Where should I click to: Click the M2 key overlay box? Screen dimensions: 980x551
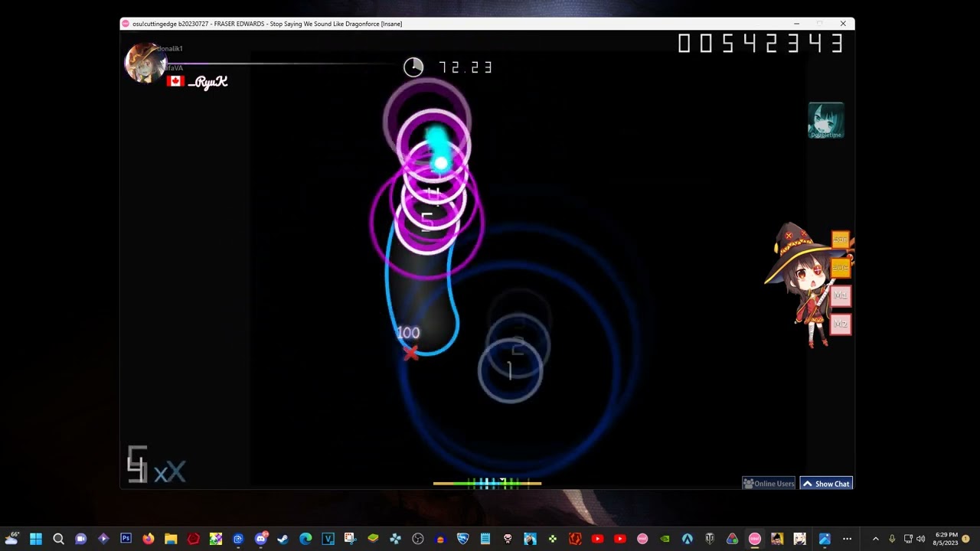[841, 324]
